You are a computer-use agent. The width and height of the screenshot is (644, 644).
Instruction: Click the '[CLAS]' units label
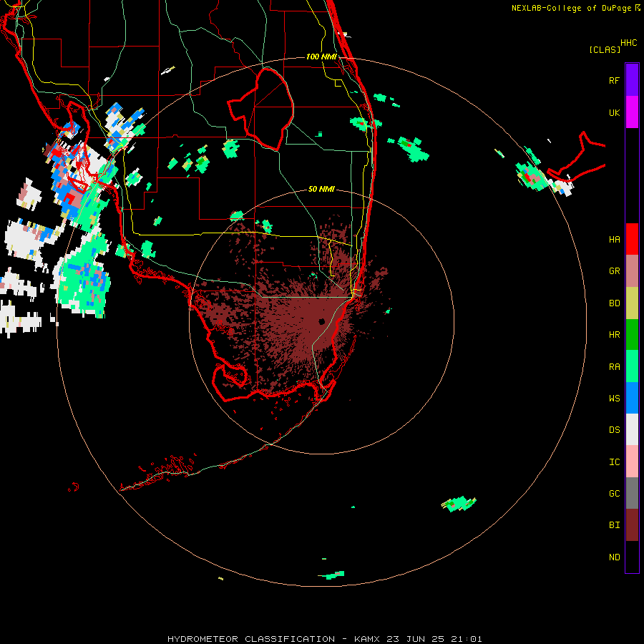click(605, 49)
